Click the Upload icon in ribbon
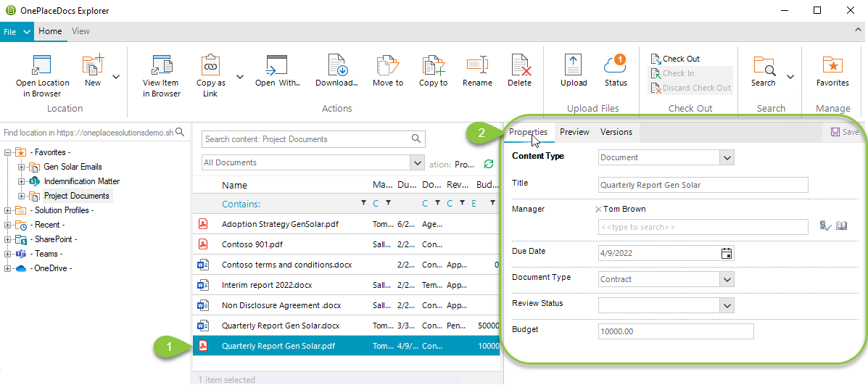This screenshot has height=385, width=868. [x=573, y=65]
